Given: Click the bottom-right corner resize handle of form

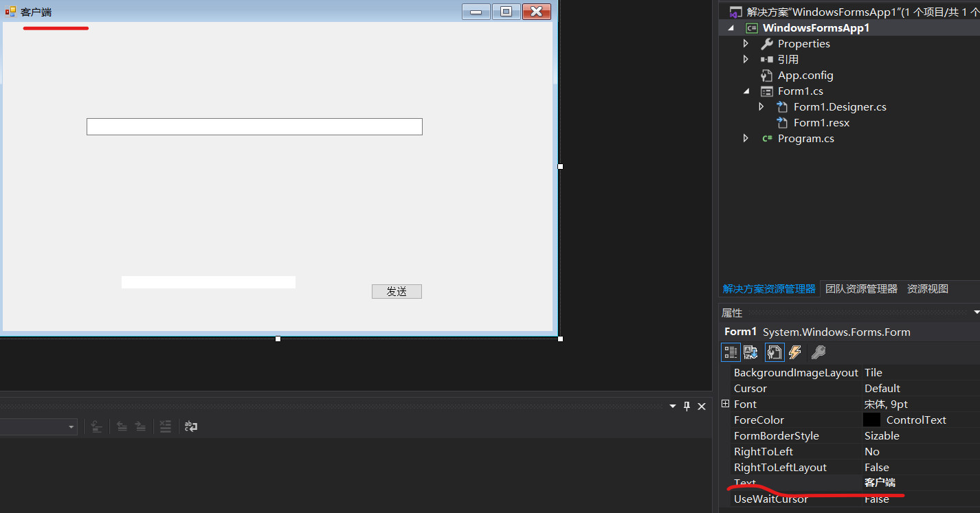Looking at the screenshot, I should (x=560, y=339).
